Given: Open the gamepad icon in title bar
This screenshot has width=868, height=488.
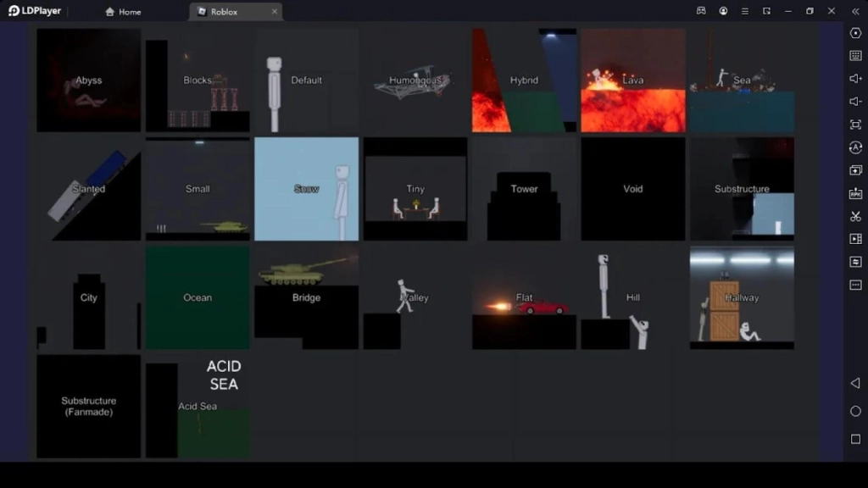Looking at the screenshot, I should [701, 11].
